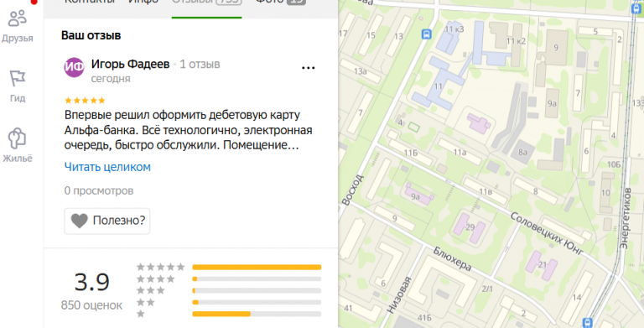Select the bus stop icon near building 11 к3
The width and height of the screenshot is (644, 328).
[427, 34]
